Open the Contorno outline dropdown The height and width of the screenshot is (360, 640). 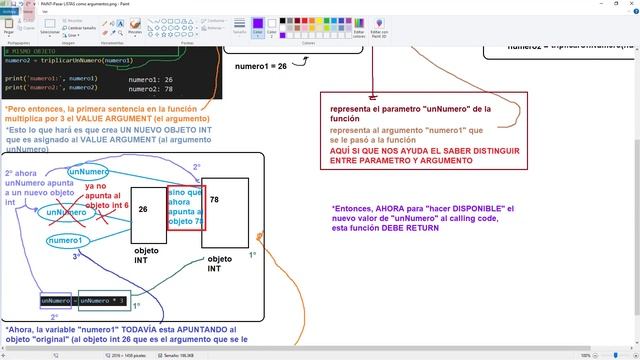[x=213, y=20]
